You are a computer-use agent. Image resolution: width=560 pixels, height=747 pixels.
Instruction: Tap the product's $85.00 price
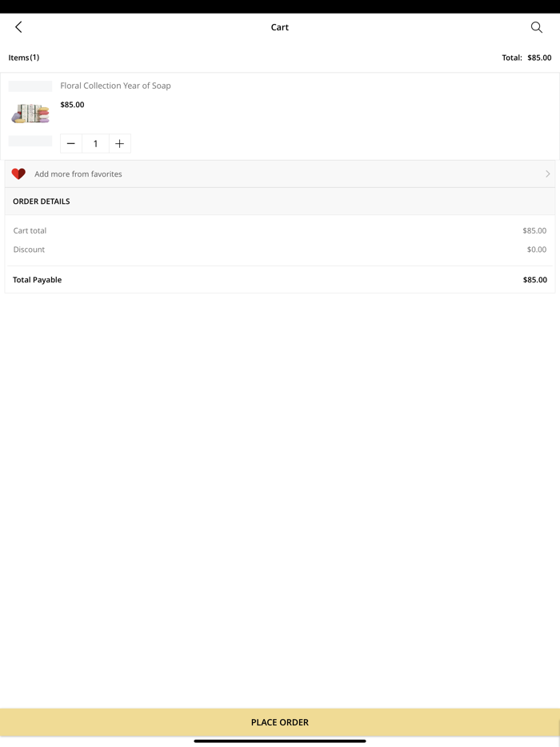pos(72,105)
